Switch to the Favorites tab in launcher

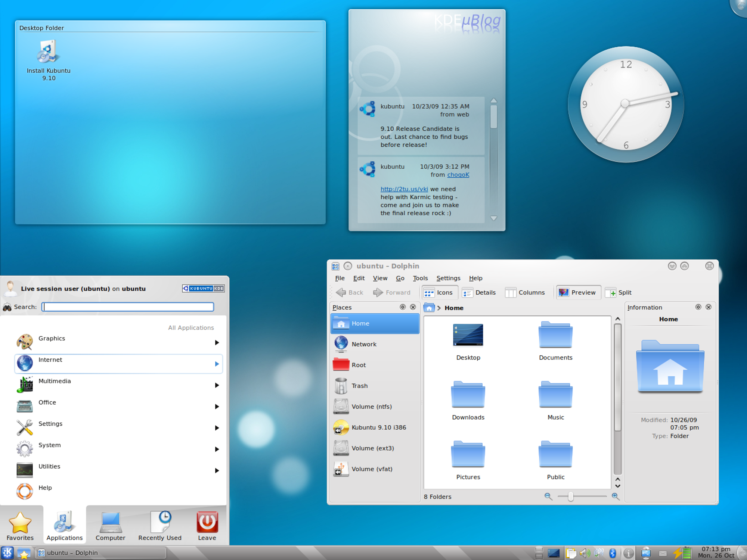pyautogui.click(x=20, y=526)
